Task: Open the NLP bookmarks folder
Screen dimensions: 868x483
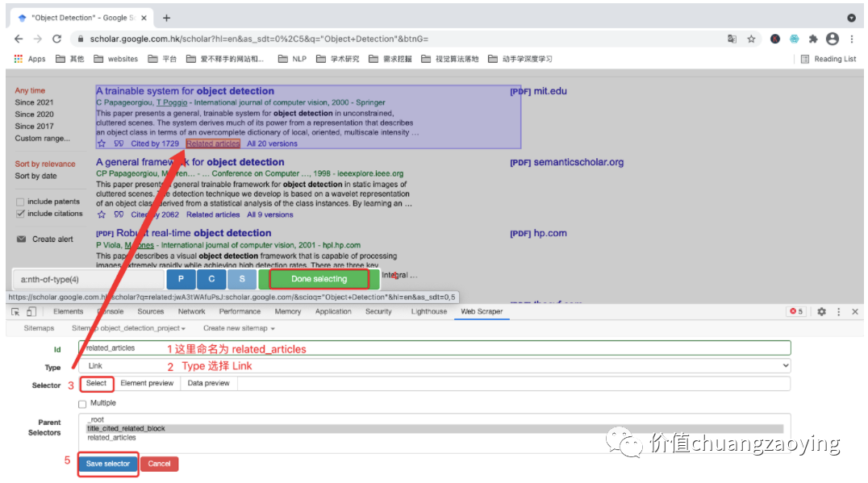Action: [292, 59]
